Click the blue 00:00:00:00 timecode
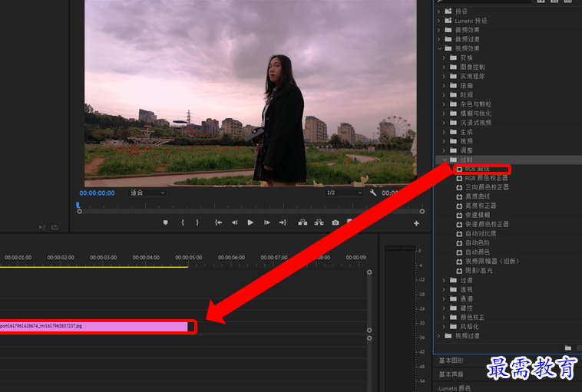The width and height of the screenshot is (582, 392). 97,193
